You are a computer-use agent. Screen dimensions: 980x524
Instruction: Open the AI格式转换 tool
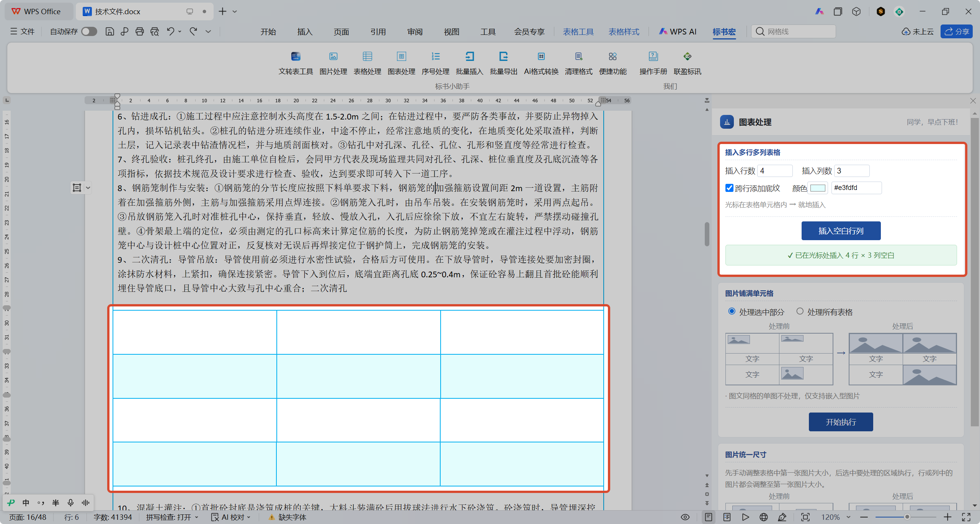pyautogui.click(x=541, y=63)
